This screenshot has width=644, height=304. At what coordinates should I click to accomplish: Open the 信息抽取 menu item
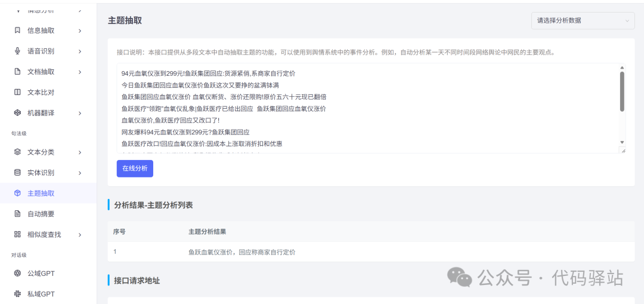[48, 30]
